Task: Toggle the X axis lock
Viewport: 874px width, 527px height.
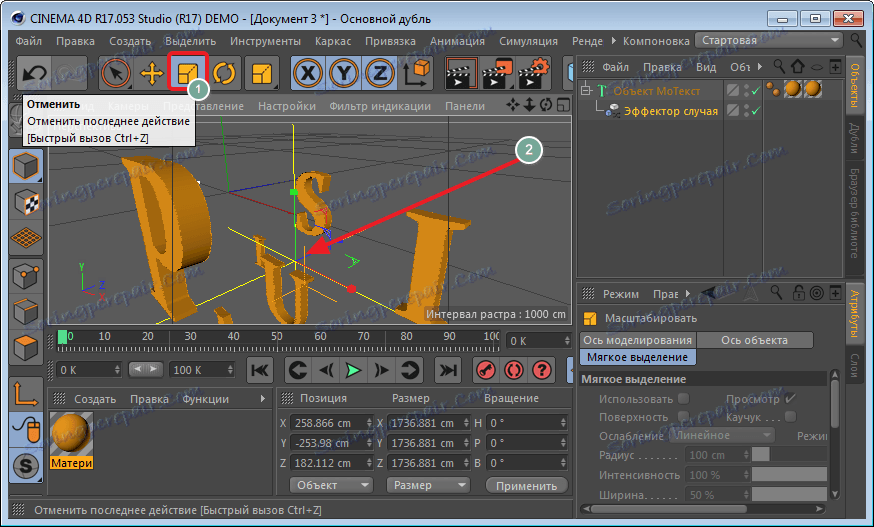Action: tap(308, 73)
